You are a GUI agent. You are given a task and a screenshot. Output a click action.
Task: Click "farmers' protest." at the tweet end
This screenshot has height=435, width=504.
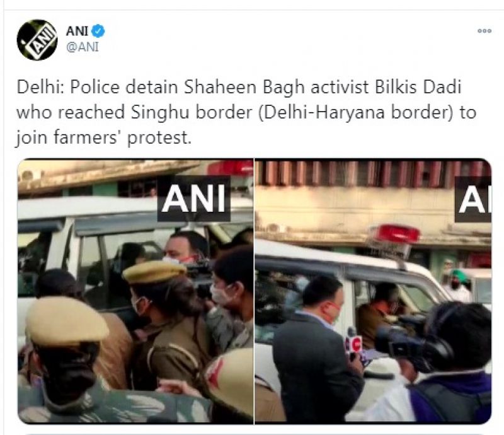pyautogui.click(x=122, y=137)
